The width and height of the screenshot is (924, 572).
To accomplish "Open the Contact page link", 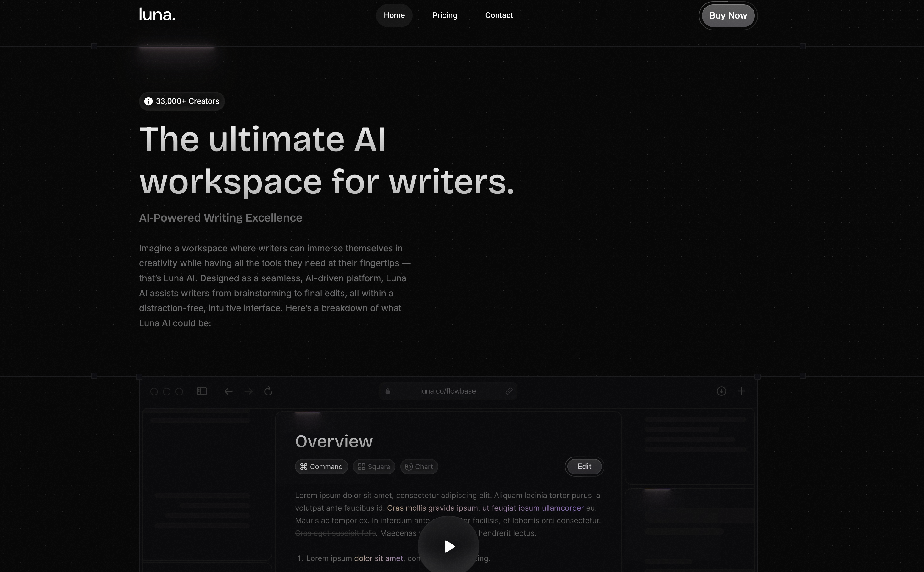I will [499, 15].
